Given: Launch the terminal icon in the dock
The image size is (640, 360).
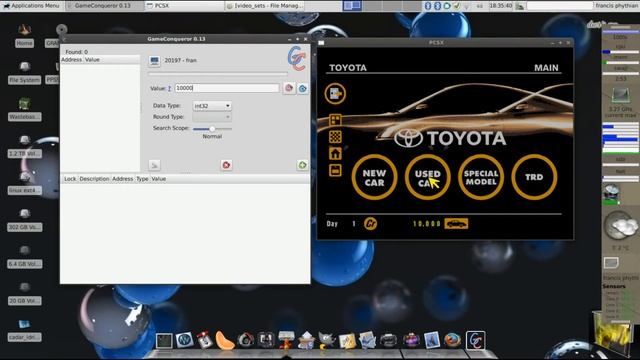Looking at the screenshot, I should [164, 341].
